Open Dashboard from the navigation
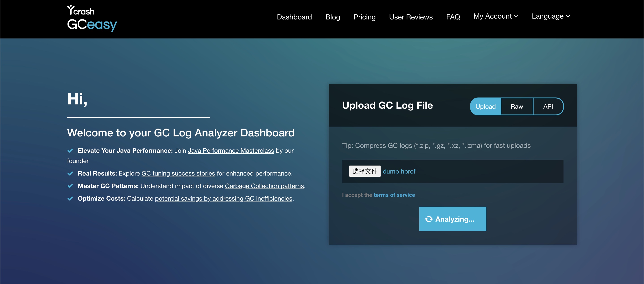This screenshot has height=284, width=644. point(294,17)
